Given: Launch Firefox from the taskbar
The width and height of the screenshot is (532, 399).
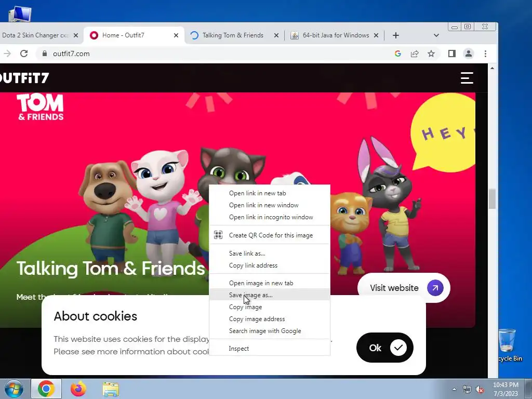Looking at the screenshot, I should (78, 389).
